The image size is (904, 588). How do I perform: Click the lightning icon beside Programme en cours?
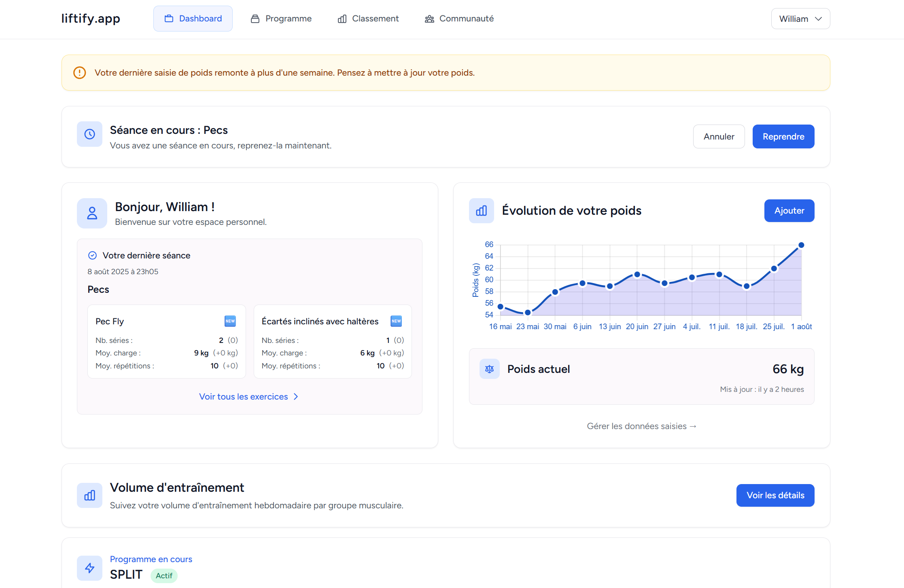(89, 568)
